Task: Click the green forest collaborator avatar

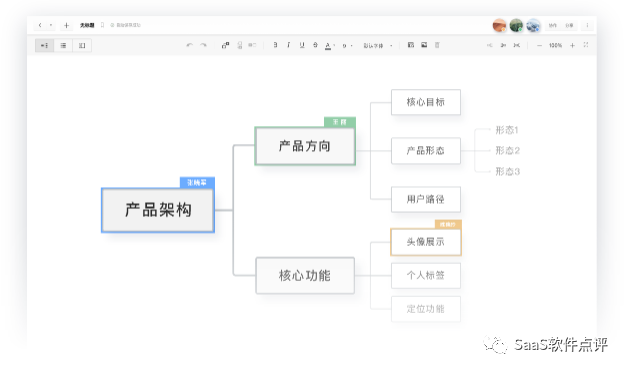Action: [516, 25]
